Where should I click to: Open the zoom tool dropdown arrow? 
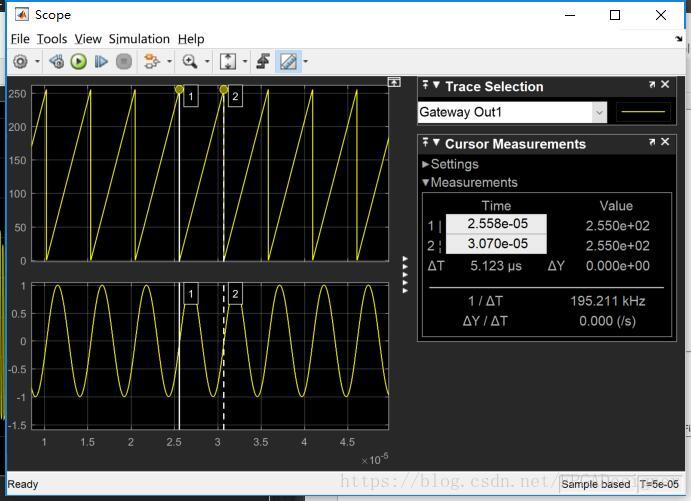point(207,61)
